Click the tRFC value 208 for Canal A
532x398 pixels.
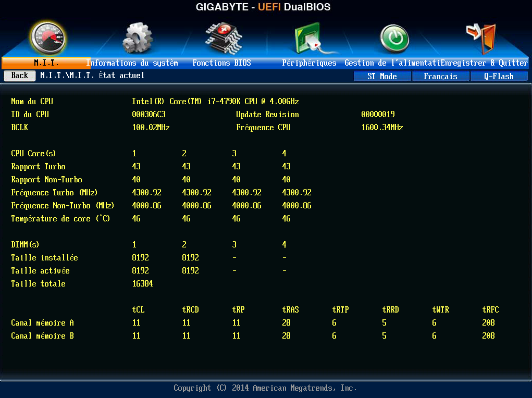click(x=488, y=322)
